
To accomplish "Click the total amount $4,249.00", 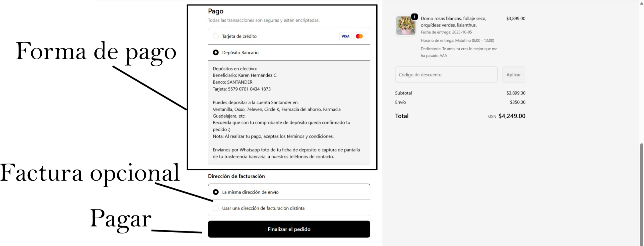I will [x=512, y=116].
